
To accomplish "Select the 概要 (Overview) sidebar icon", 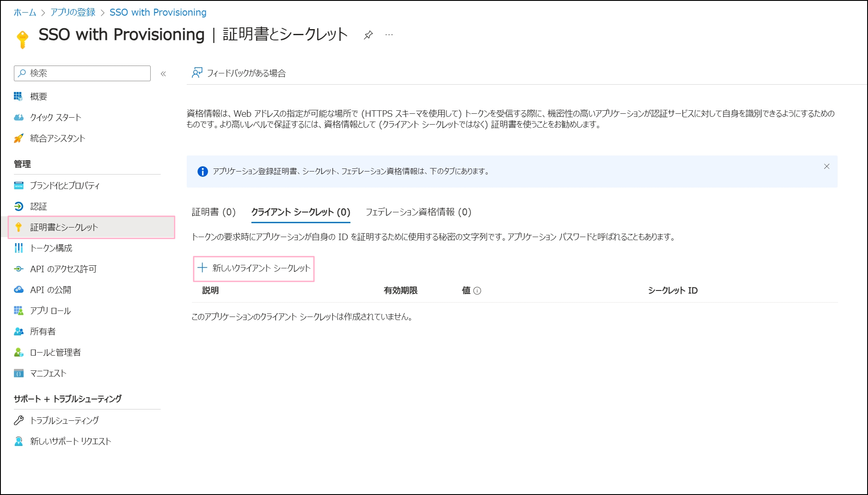I will [18, 96].
